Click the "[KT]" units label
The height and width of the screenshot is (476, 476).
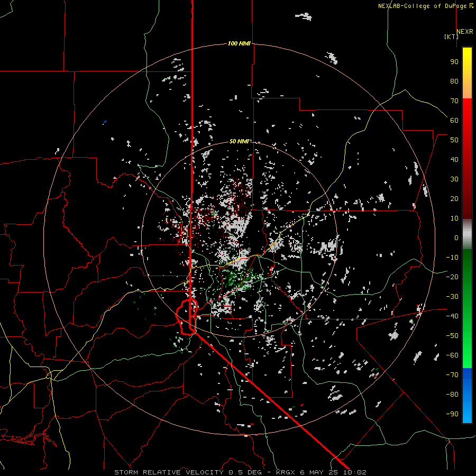click(x=451, y=36)
